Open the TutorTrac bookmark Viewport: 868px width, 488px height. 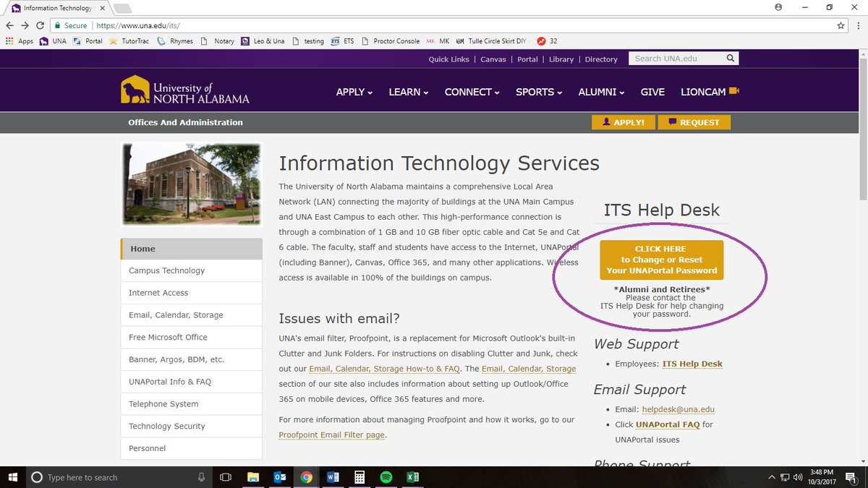click(x=129, y=41)
